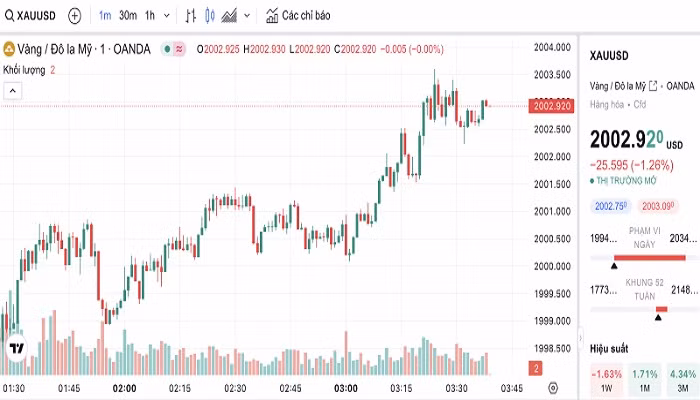Open the Các chỉ báo indicators menu
This screenshot has height=400, width=700.
pos(298,16)
